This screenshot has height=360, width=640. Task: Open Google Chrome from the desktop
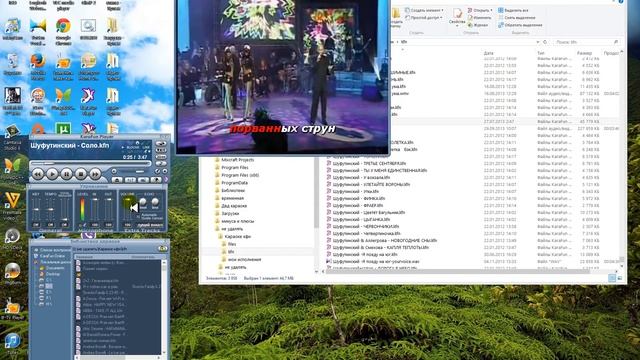click(x=63, y=30)
